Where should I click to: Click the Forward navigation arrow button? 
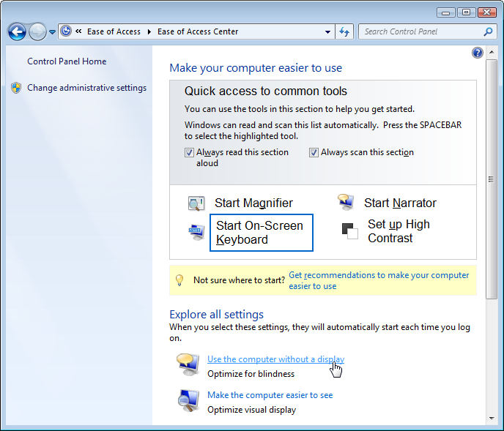(37, 31)
